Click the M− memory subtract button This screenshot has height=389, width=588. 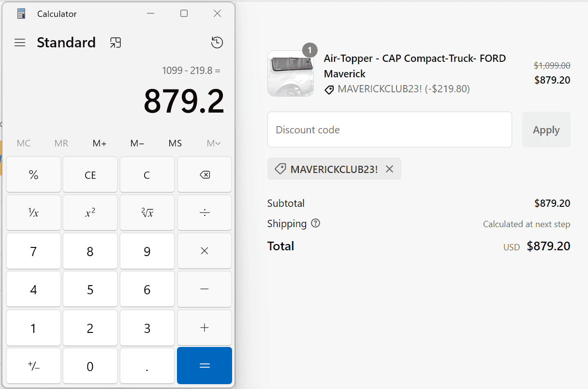point(137,143)
